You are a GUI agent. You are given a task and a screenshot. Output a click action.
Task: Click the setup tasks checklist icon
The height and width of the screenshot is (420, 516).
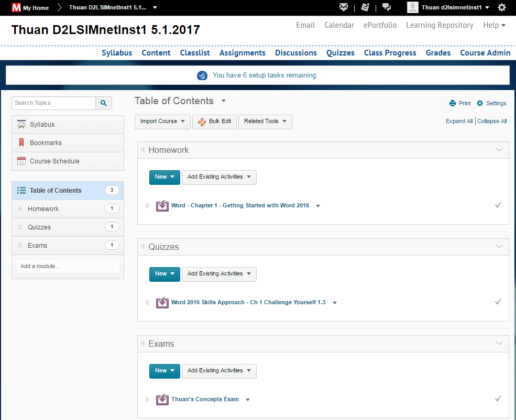point(202,75)
